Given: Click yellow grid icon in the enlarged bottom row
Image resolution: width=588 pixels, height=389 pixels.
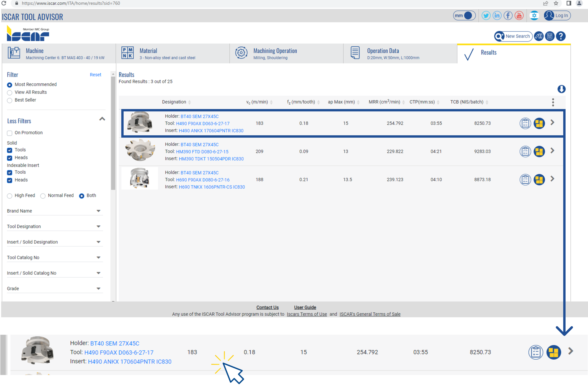Looking at the screenshot, I should pyautogui.click(x=554, y=352).
